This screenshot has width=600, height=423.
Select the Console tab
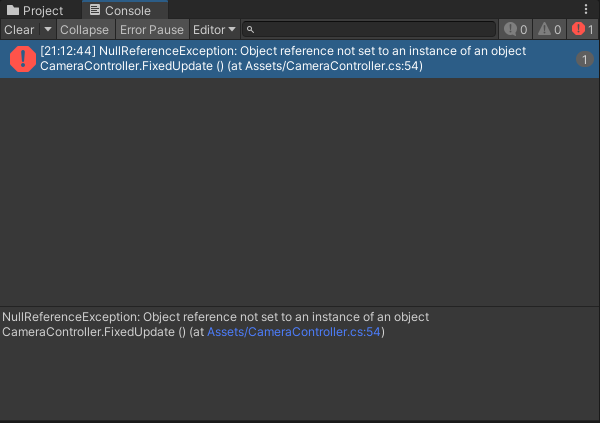tap(120, 10)
